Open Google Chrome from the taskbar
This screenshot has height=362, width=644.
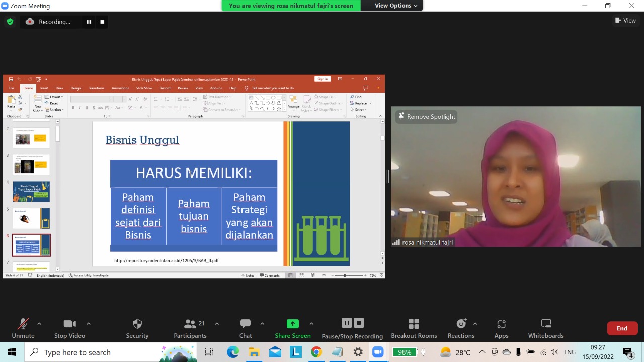(x=316, y=352)
